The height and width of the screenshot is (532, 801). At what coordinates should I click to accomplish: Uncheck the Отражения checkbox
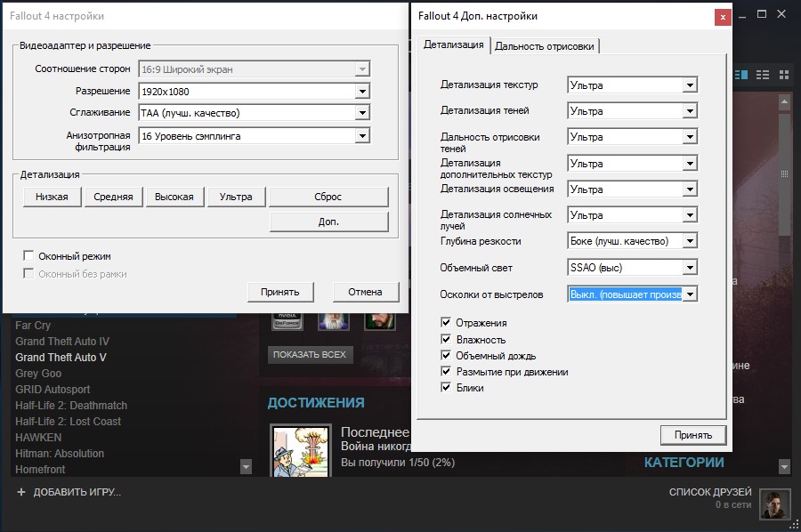[446, 322]
